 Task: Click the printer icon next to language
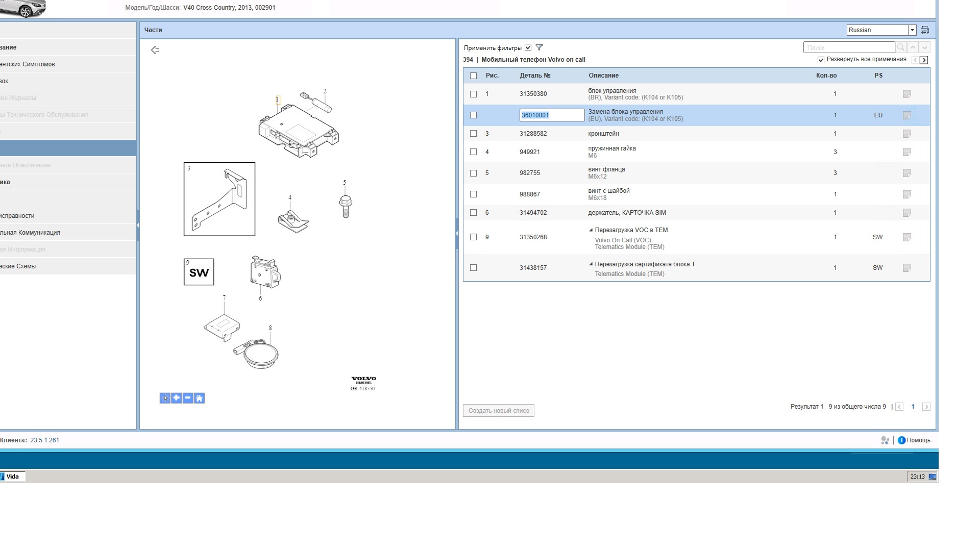click(924, 30)
